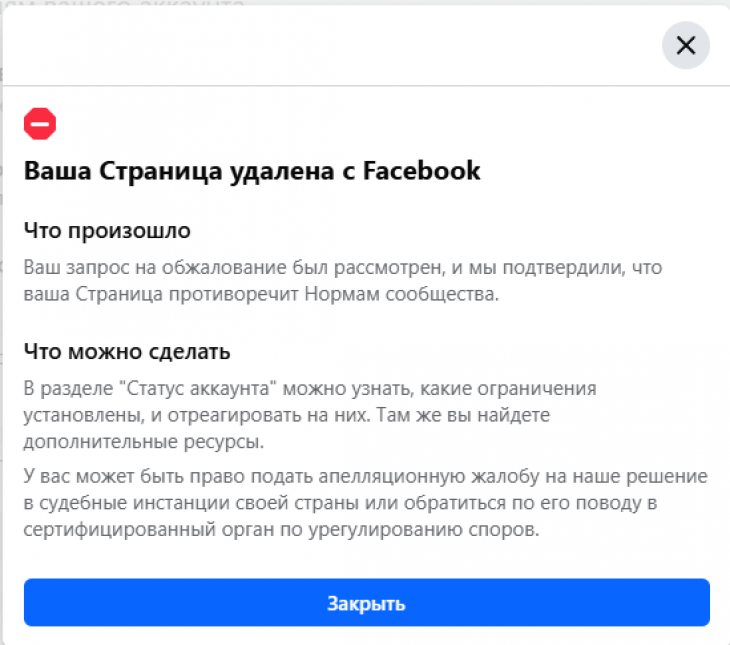Click the red stop sign icon
This screenshot has height=645, width=730.
click(x=40, y=124)
